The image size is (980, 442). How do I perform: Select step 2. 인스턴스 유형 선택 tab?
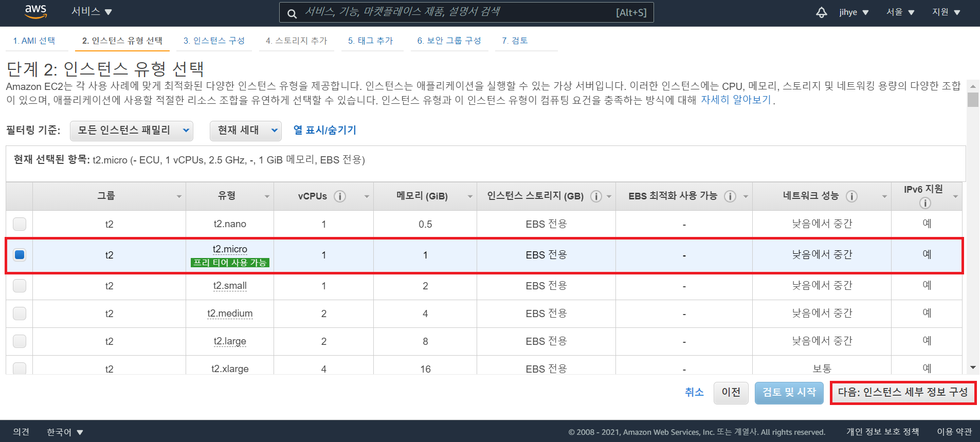[122, 41]
